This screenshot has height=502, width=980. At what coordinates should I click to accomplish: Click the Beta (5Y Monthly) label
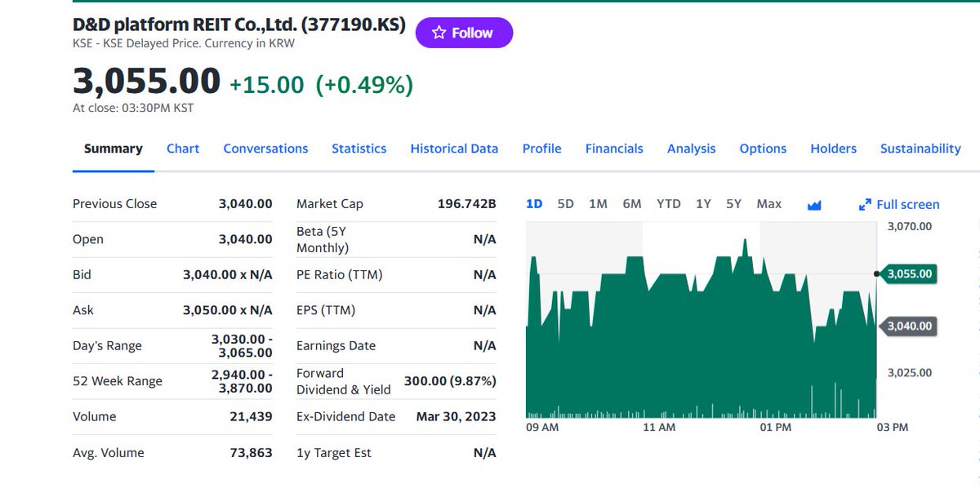pyautogui.click(x=323, y=239)
